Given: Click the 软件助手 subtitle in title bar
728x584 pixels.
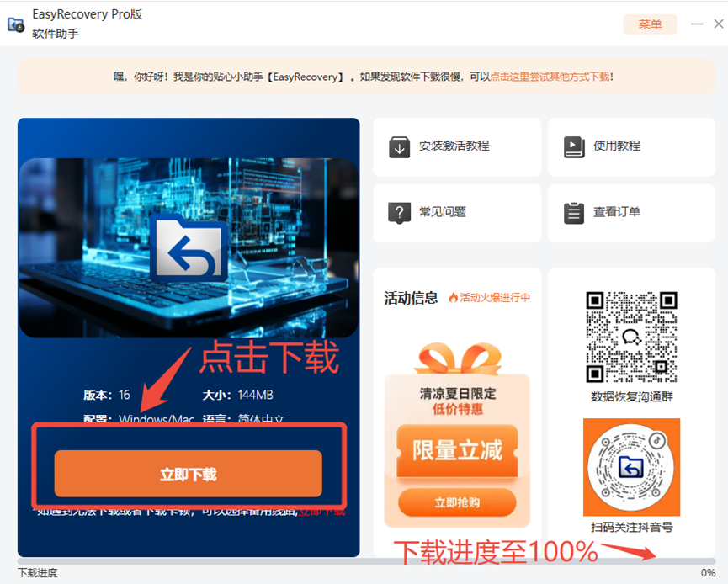Looking at the screenshot, I should [x=56, y=34].
